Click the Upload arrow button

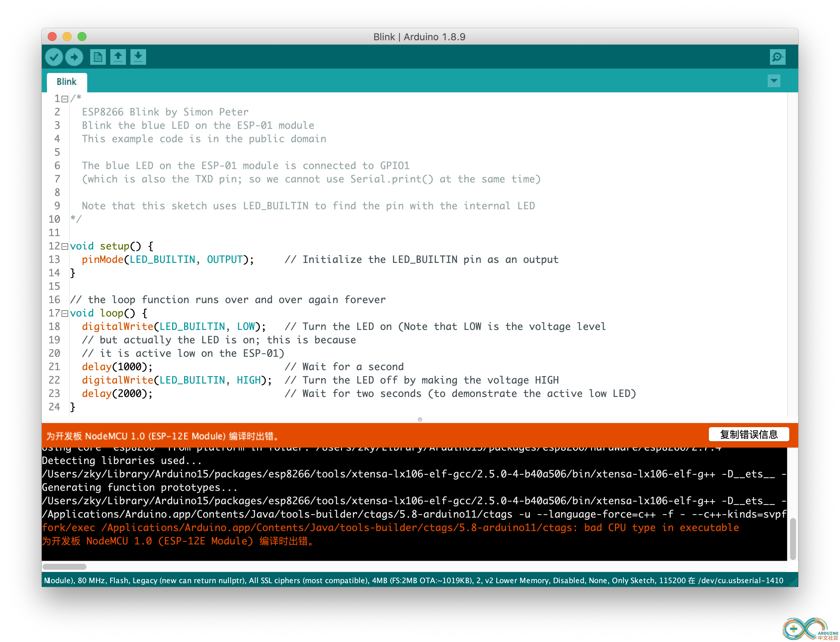(74, 57)
